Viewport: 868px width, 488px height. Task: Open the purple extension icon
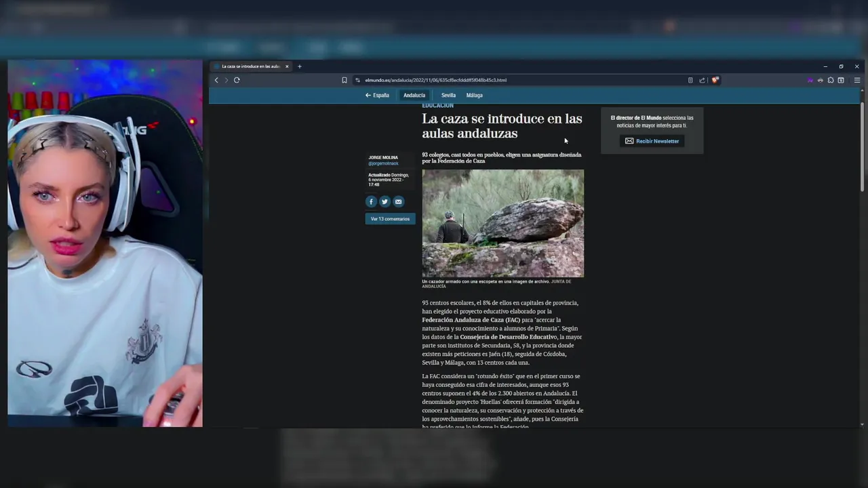(810, 80)
